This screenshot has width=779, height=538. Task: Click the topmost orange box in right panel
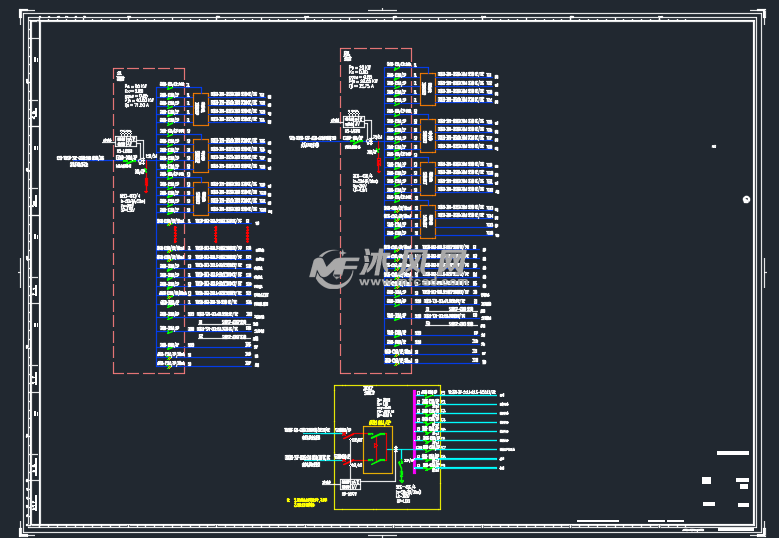[427, 89]
